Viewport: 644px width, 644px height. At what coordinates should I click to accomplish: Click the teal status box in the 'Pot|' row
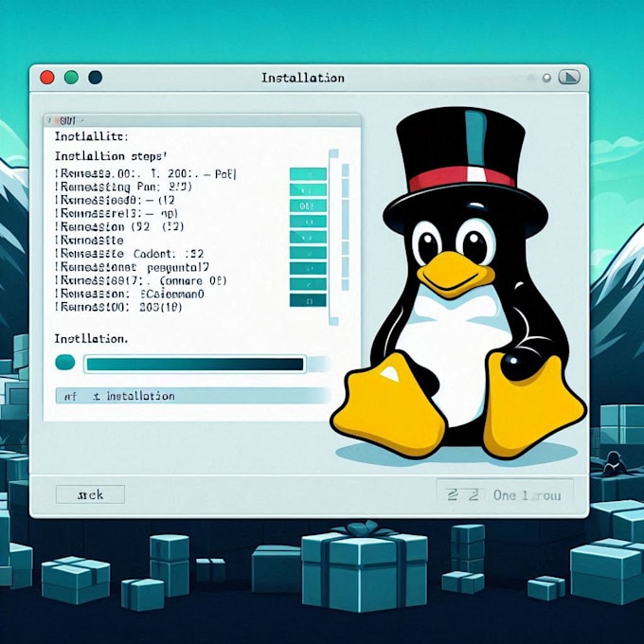pos(308,173)
